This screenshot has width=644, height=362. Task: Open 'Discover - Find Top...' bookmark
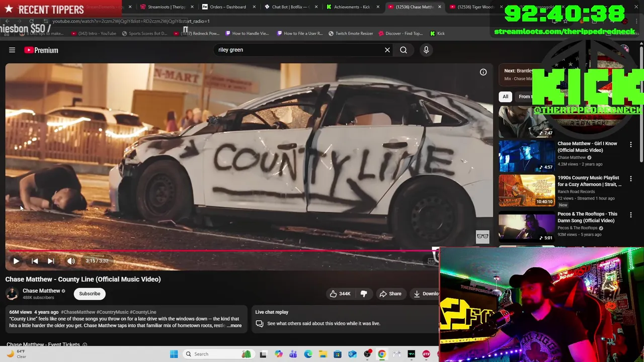click(x=400, y=33)
